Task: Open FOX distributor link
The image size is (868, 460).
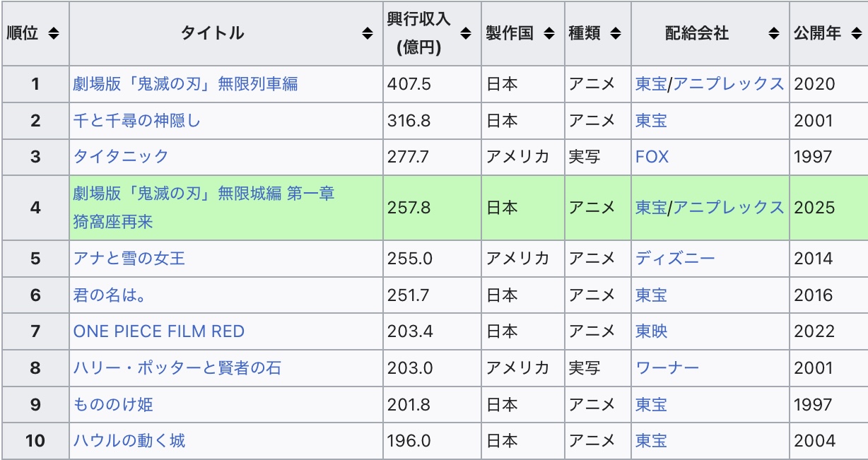Action: coord(652,157)
